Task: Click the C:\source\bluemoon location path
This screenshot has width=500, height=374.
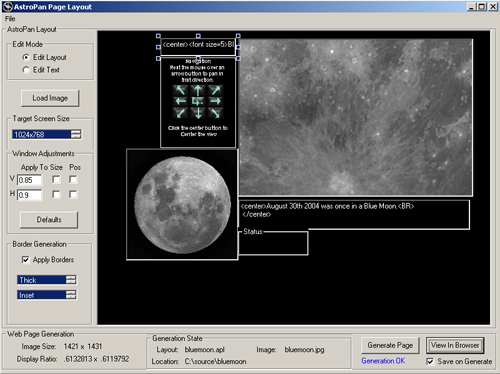Action: 215,361
